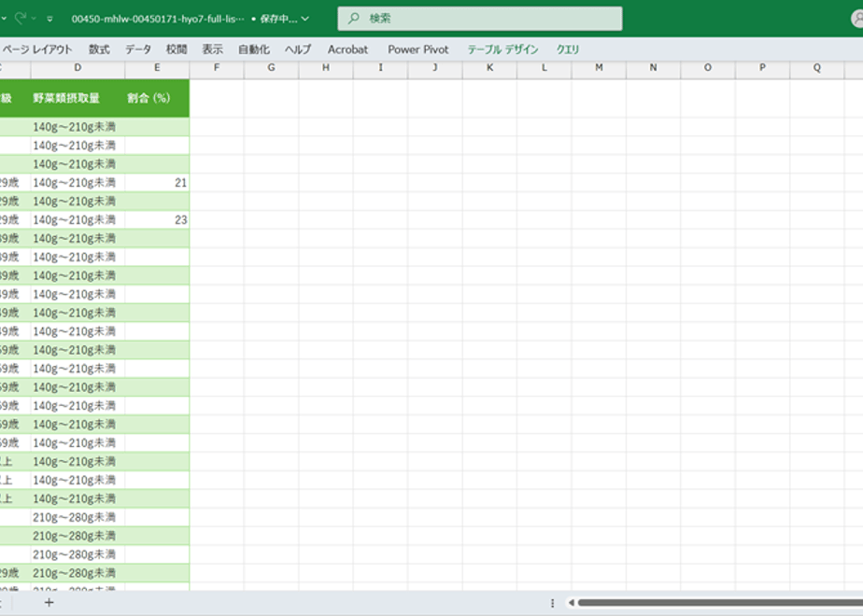Select column D header

coord(78,67)
